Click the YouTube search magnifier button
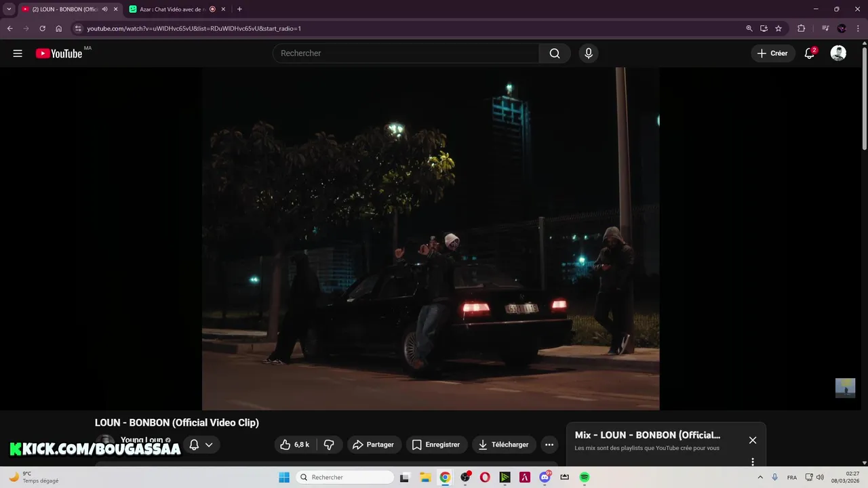 tap(555, 54)
